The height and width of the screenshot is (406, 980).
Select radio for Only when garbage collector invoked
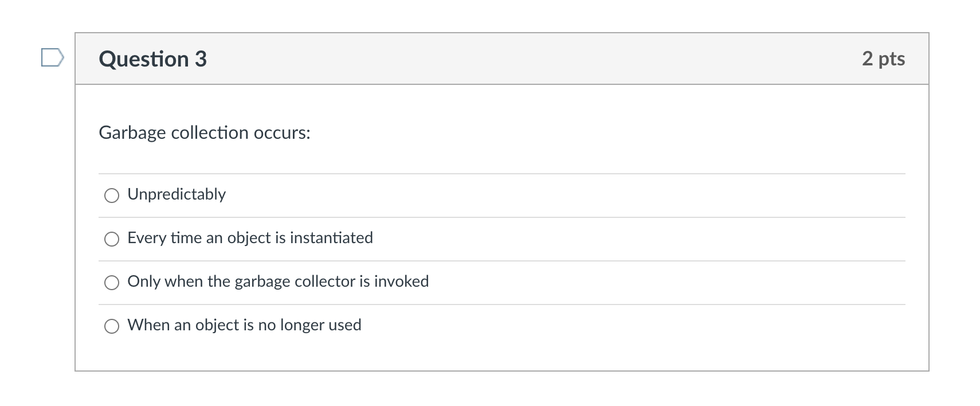click(x=112, y=283)
